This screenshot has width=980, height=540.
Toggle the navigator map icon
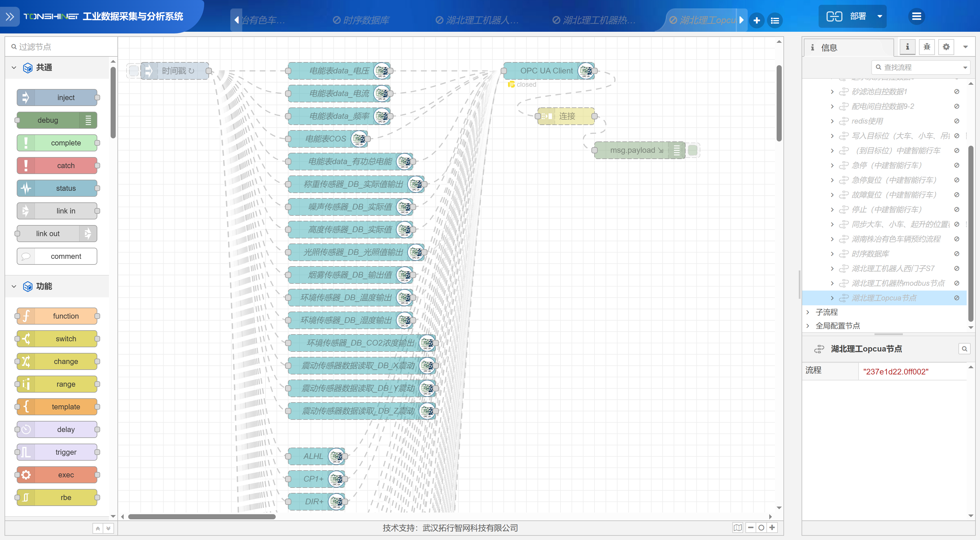pyautogui.click(x=738, y=528)
